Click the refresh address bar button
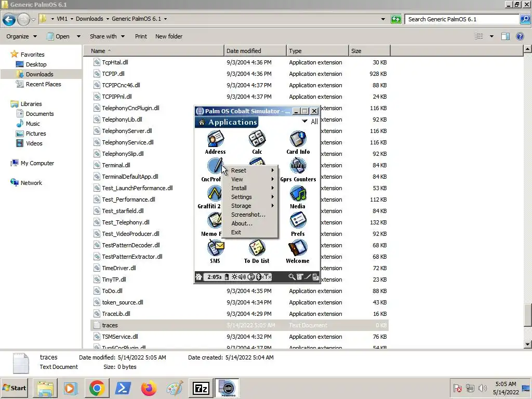532x399 pixels. pyautogui.click(x=396, y=19)
